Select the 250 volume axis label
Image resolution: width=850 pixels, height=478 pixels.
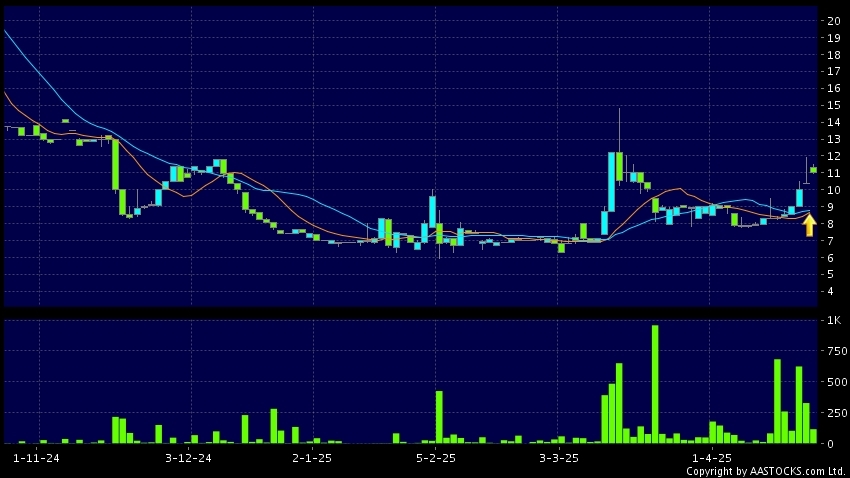pyautogui.click(x=838, y=413)
